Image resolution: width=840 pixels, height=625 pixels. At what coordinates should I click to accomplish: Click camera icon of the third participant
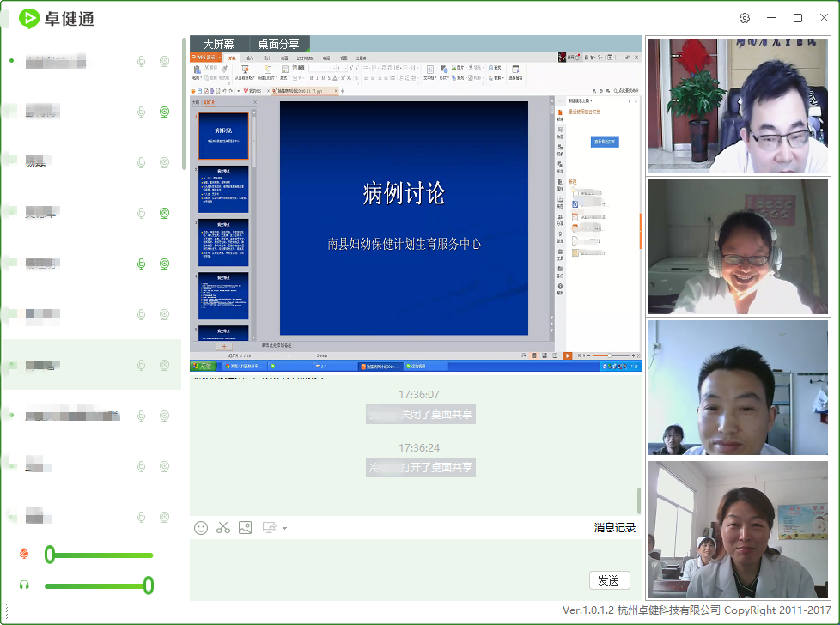[x=164, y=162]
